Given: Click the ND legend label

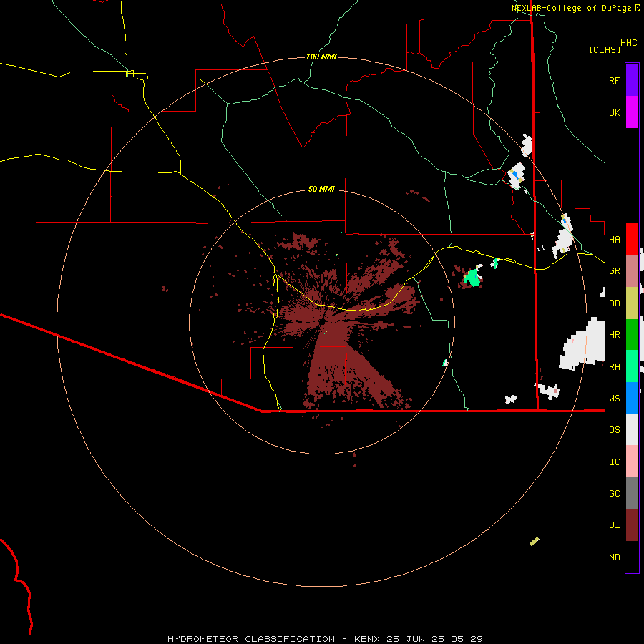Looking at the screenshot, I should tap(614, 557).
